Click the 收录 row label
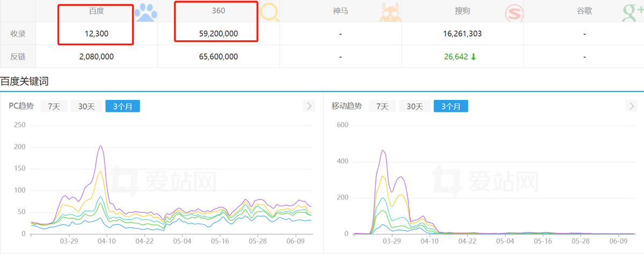644x254 pixels. [18, 34]
